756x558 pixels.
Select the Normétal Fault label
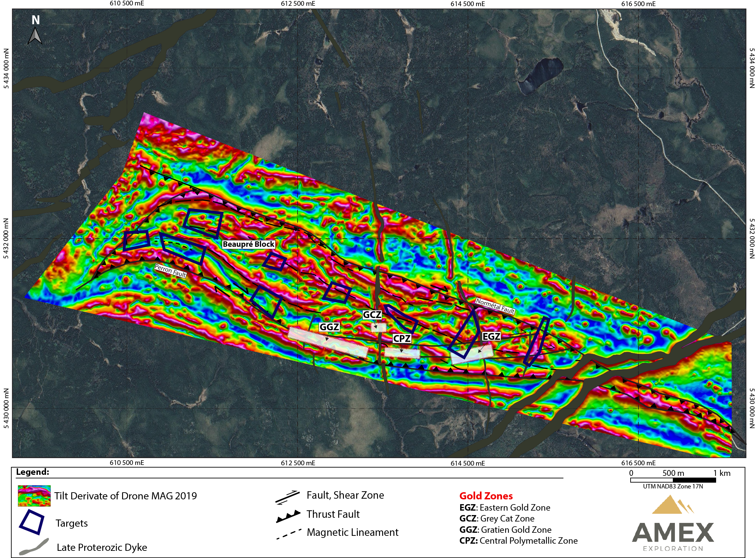[495, 306]
